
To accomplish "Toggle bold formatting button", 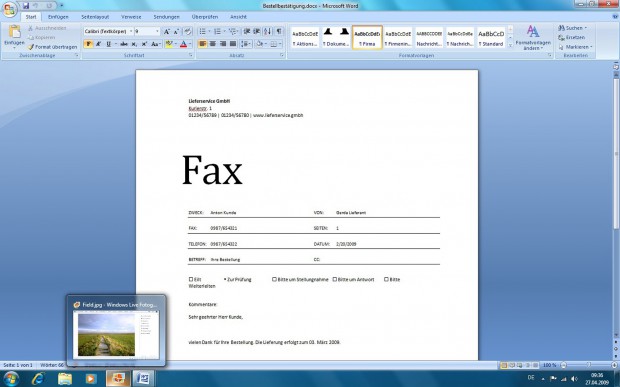I will pos(88,44).
